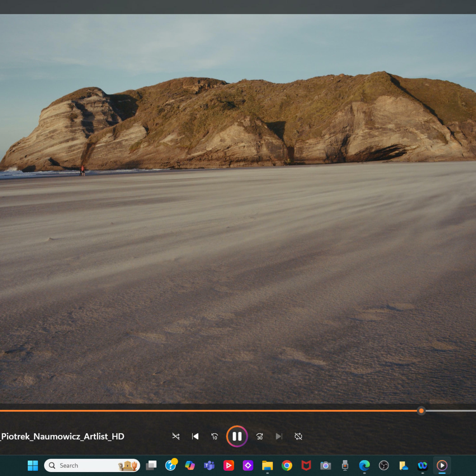Image resolution: width=476 pixels, height=476 pixels.
Task: Open McAfee from taskbar
Action: click(306, 465)
